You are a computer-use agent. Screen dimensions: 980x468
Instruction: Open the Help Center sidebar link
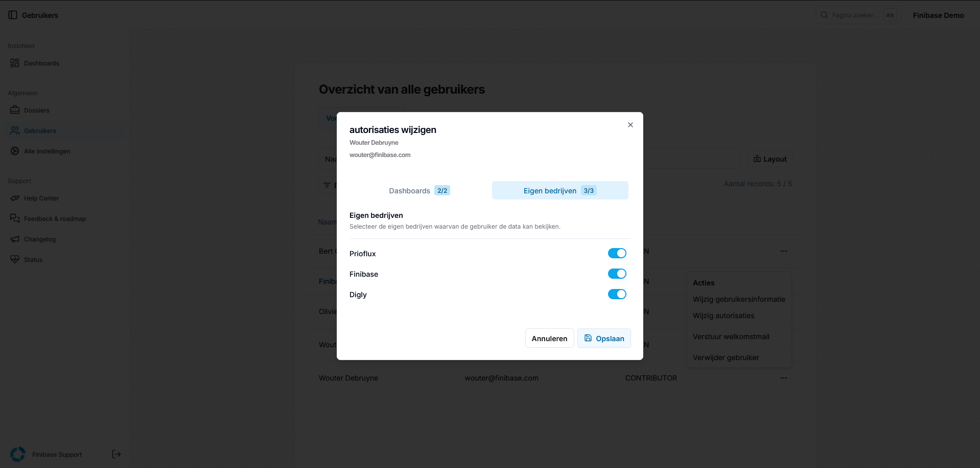pyautogui.click(x=41, y=198)
